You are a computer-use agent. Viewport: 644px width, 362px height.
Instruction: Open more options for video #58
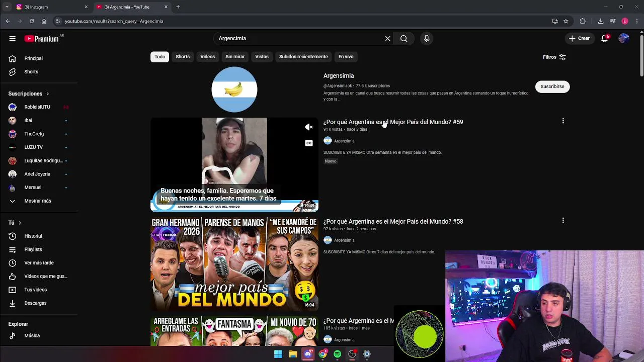point(563,220)
